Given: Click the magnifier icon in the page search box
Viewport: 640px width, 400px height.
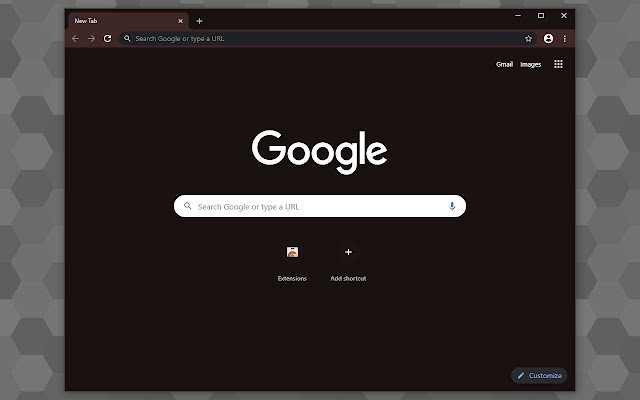Looking at the screenshot, I should 187,206.
